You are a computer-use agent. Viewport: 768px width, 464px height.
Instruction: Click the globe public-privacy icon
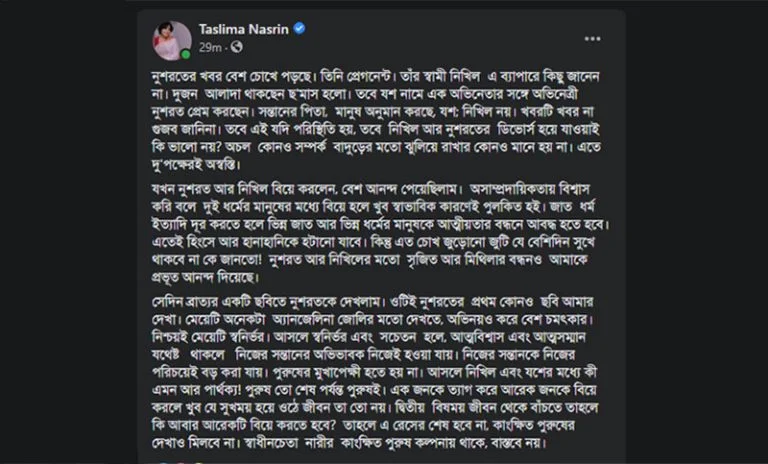(x=237, y=47)
